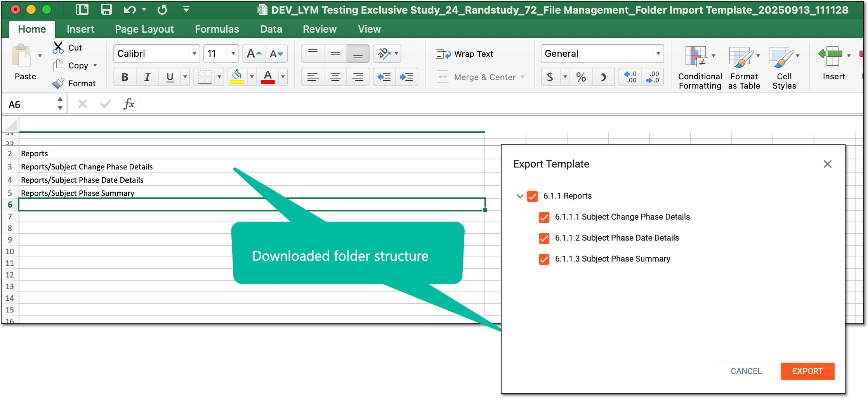The image size is (868, 398).
Task: Open the font name dropdown
Action: click(x=194, y=54)
